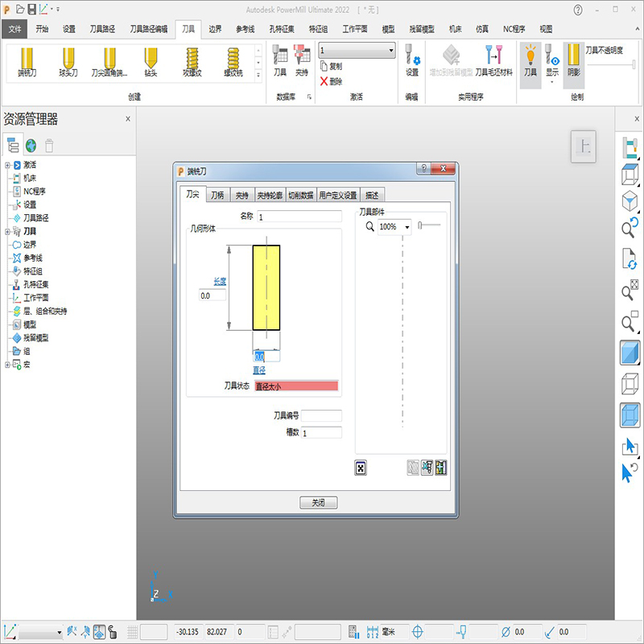Image resolution: width=644 pixels, height=644 pixels.
Task: Open the Shank (刀柄) tab in dialog
Action: coord(217,195)
